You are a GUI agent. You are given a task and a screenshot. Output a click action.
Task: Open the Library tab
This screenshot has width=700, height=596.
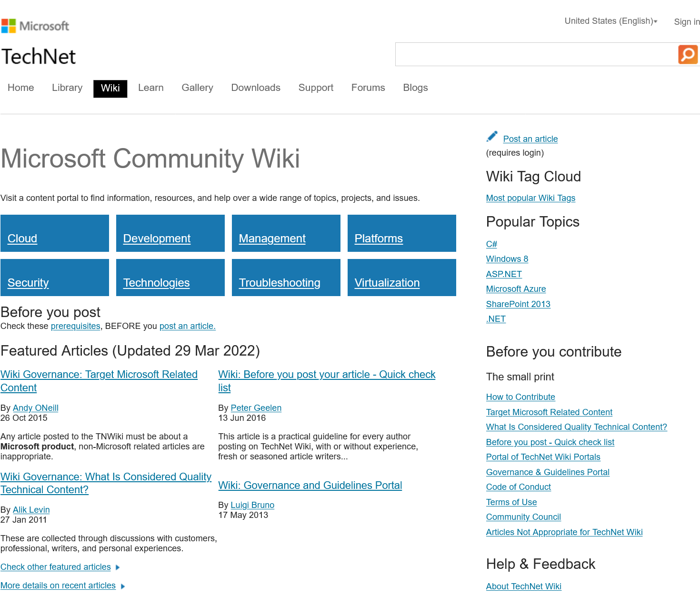(67, 88)
